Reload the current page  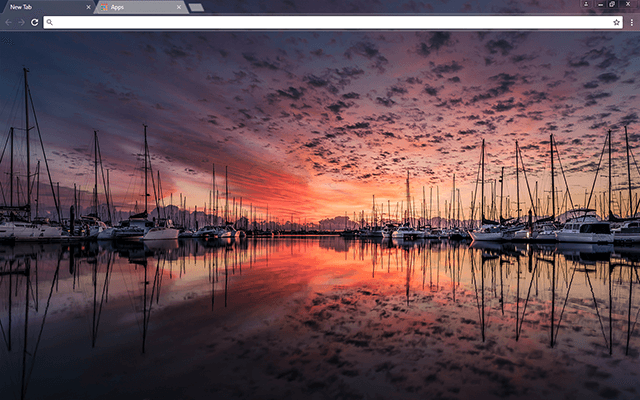35,21
